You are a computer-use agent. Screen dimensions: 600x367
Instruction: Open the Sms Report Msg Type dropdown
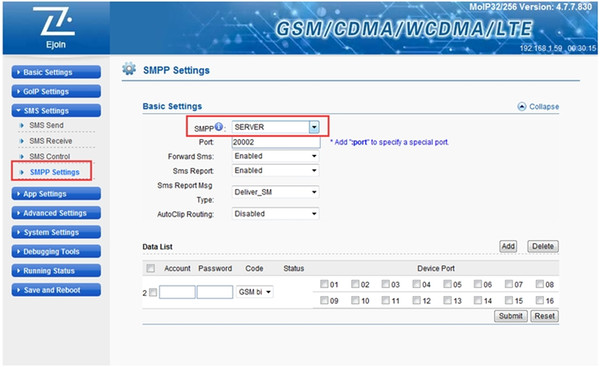click(276, 192)
